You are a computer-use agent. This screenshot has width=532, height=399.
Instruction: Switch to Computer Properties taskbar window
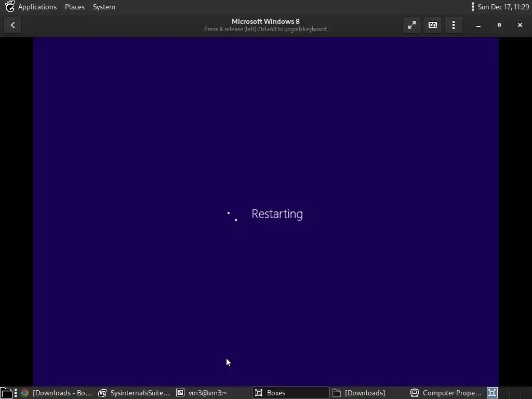[x=445, y=393]
